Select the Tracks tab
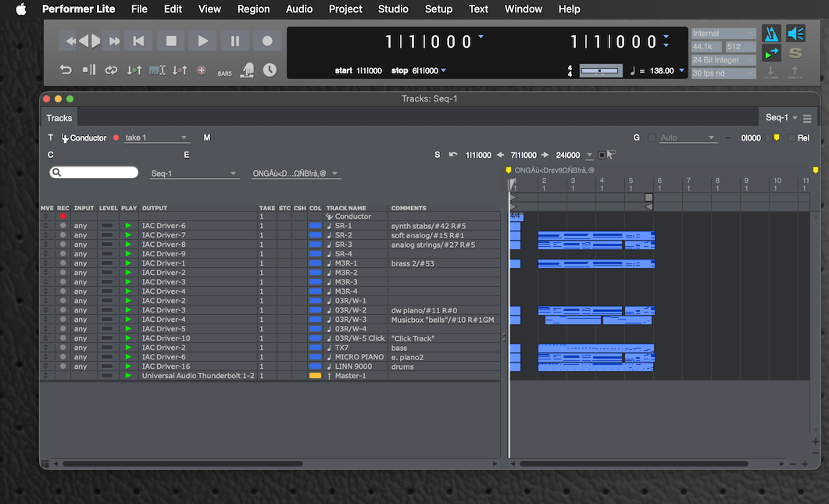This screenshot has width=829, height=504. (59, 118)
